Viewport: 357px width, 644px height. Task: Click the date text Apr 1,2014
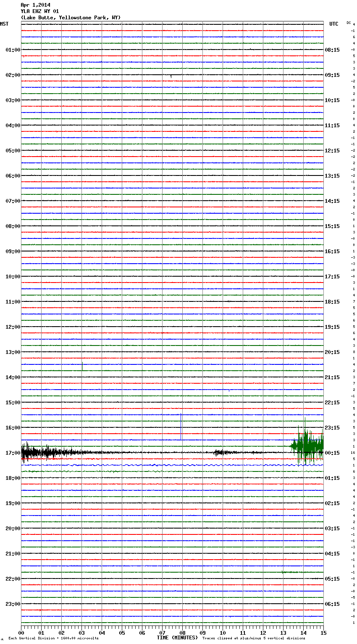tap(35, 5)
